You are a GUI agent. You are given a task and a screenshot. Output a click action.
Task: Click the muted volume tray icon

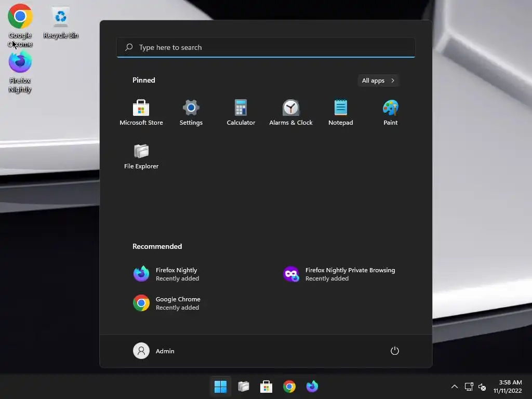(482, 387)
